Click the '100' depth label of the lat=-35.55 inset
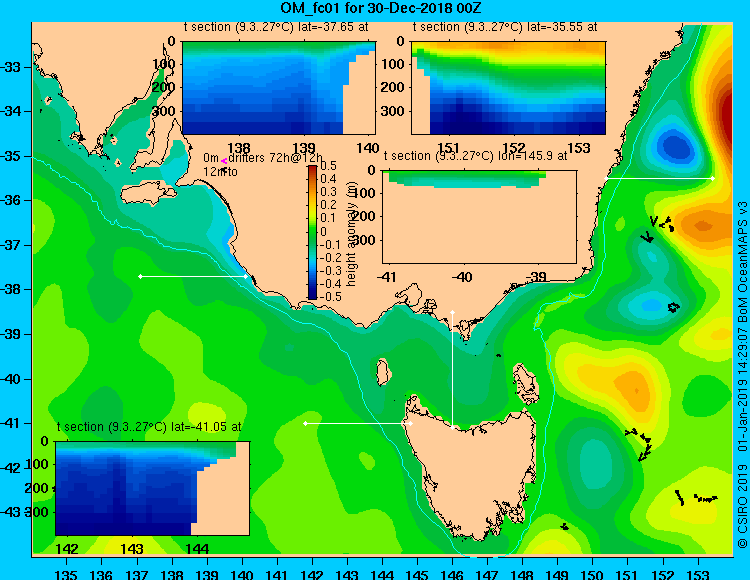The height and width of the screenshot is (580, 750). coord(393,64)
